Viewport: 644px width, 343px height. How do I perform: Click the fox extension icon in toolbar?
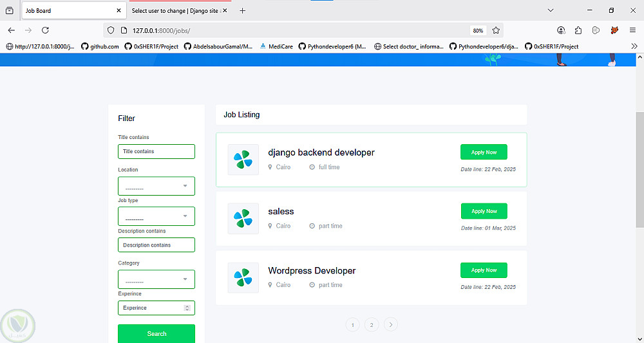pos(614,30)
